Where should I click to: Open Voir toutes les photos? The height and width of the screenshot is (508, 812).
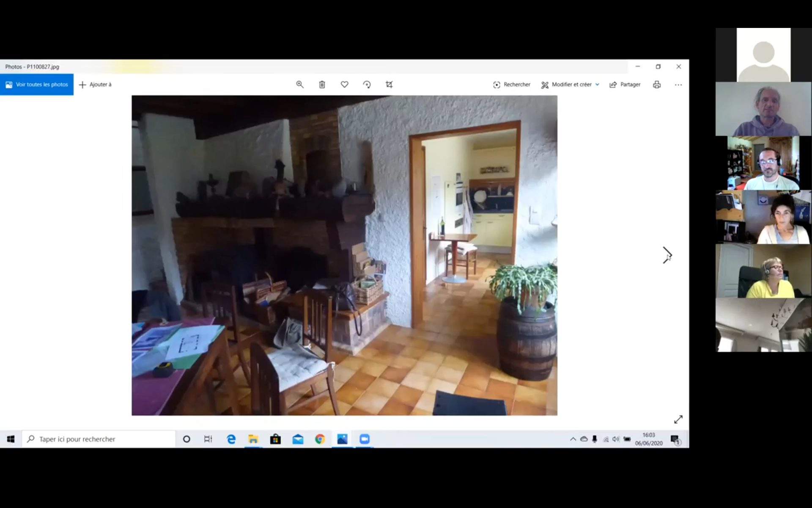37,85
